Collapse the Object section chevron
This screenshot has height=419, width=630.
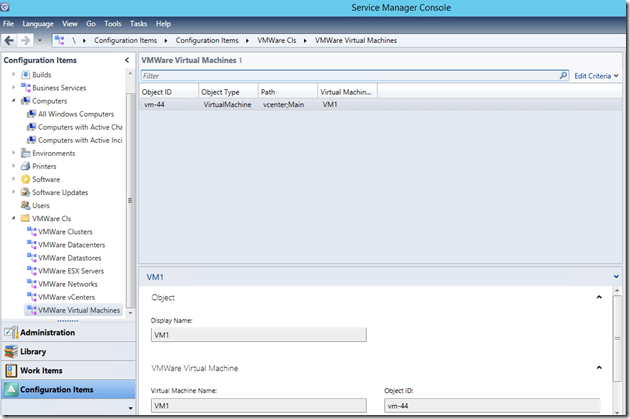[x=599, y=297]
